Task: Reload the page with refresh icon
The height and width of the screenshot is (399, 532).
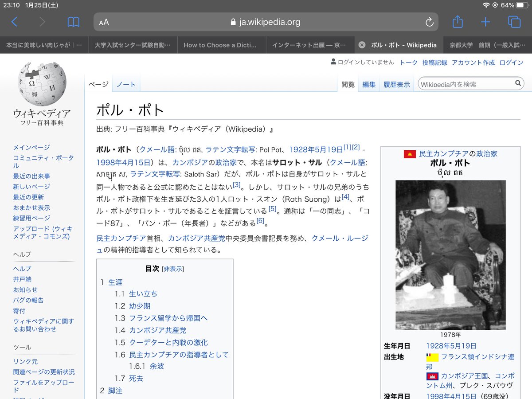Action: tap(429, 22)
